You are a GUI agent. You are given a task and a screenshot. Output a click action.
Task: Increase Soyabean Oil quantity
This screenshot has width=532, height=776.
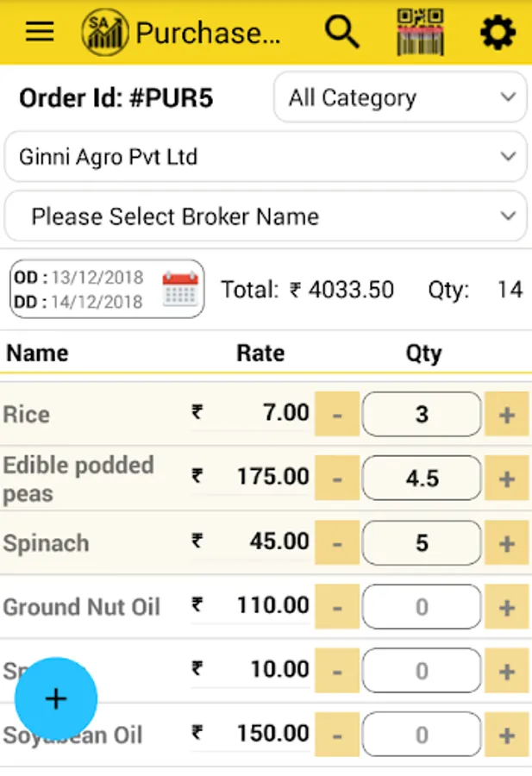(x=507, y=735)
